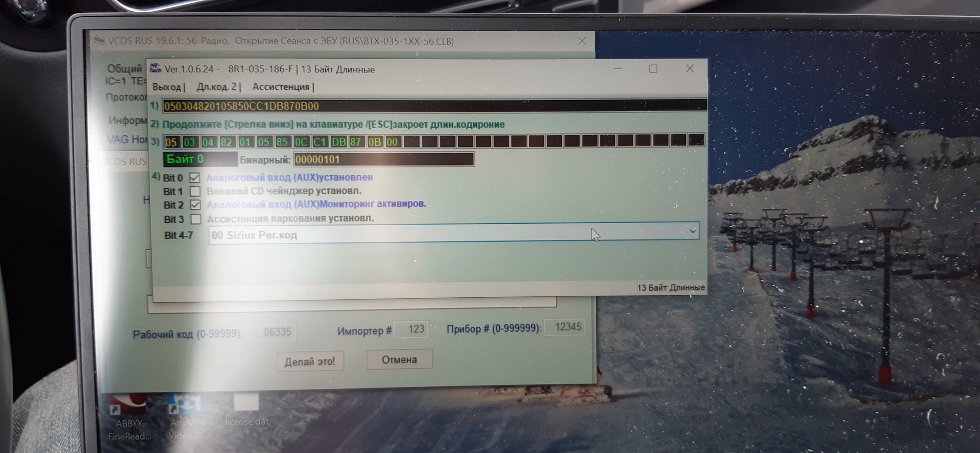Click the Байт 0 label
This screenshot has width=980, height=453.
coord(200,159)
